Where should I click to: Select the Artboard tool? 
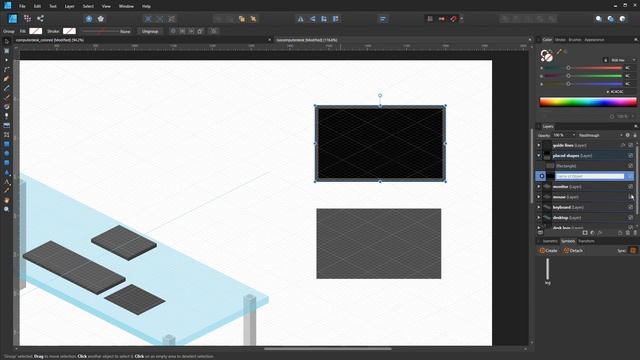(x=7, y=51)
